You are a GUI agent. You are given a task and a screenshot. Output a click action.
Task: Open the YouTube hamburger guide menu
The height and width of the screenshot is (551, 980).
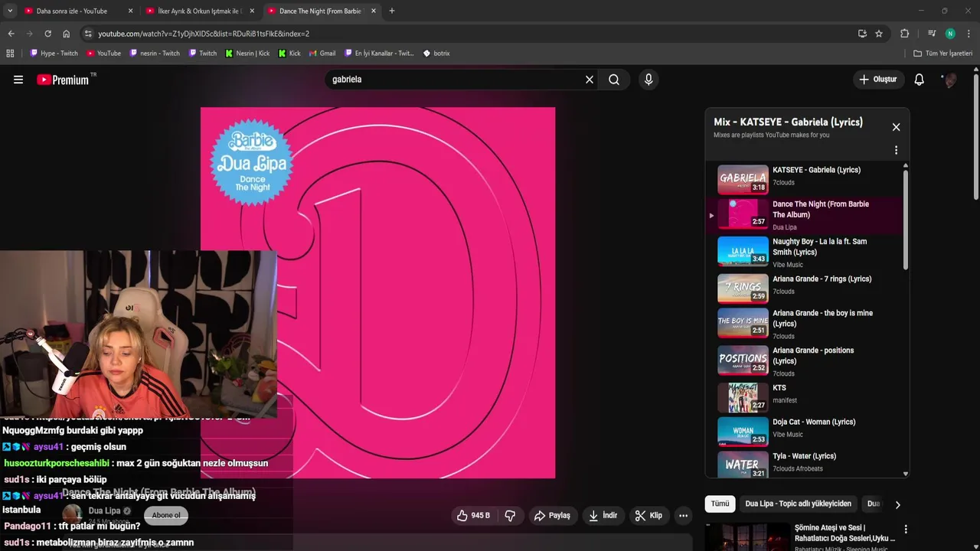[x=18, y=80]
